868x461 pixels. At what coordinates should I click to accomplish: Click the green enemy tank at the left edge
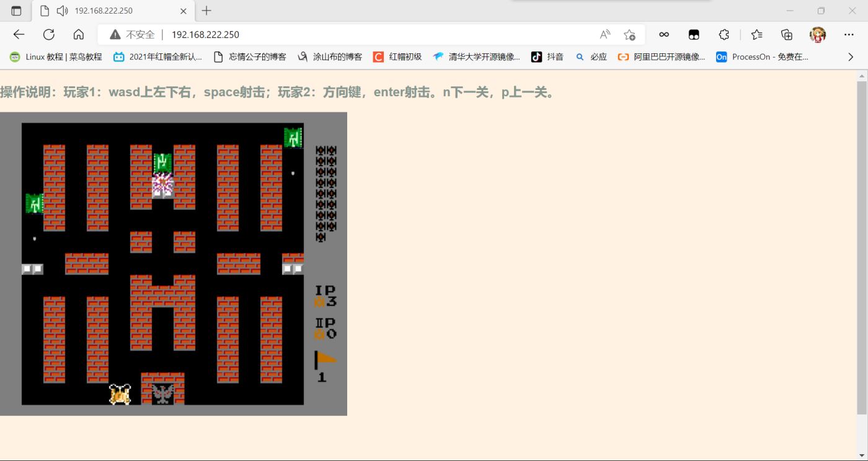(x=34, y=203)
